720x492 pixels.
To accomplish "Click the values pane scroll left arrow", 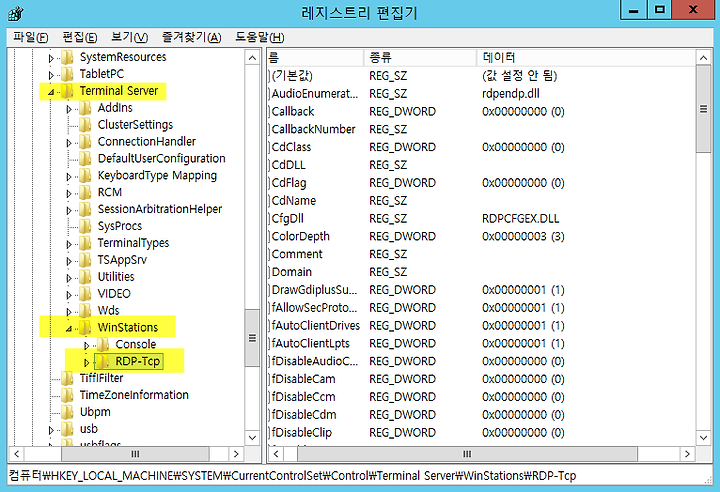I will [276, 454].
